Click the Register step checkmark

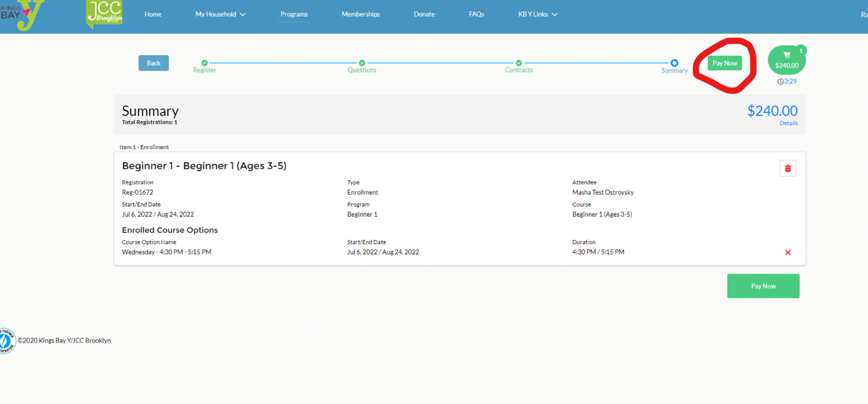click(205, 63)
